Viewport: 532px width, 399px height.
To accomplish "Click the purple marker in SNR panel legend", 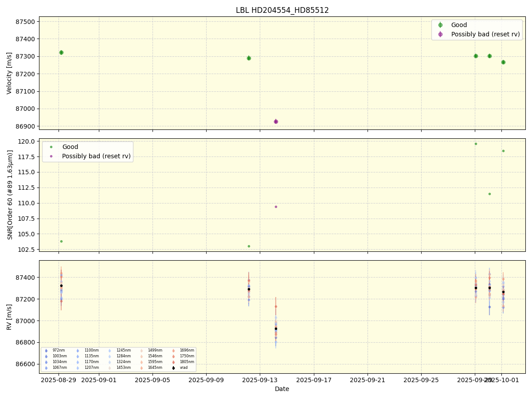I will click(51, 156).
